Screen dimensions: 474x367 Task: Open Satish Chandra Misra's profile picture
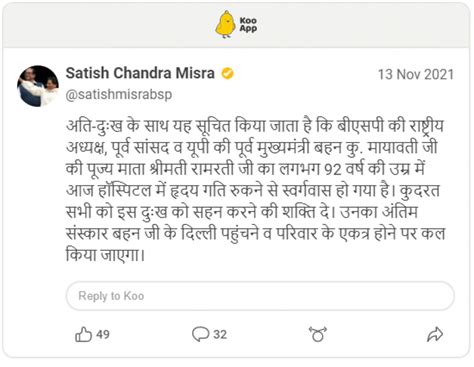pyautogui.click(x=38, y=86)
